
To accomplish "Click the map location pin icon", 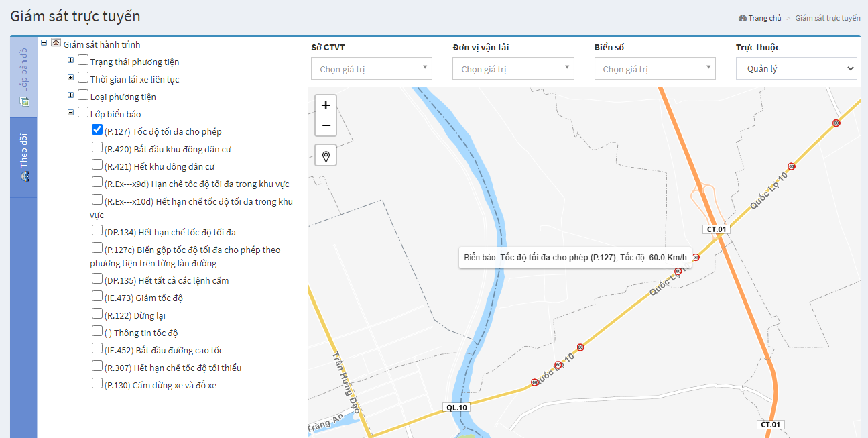I will (326, 156).
